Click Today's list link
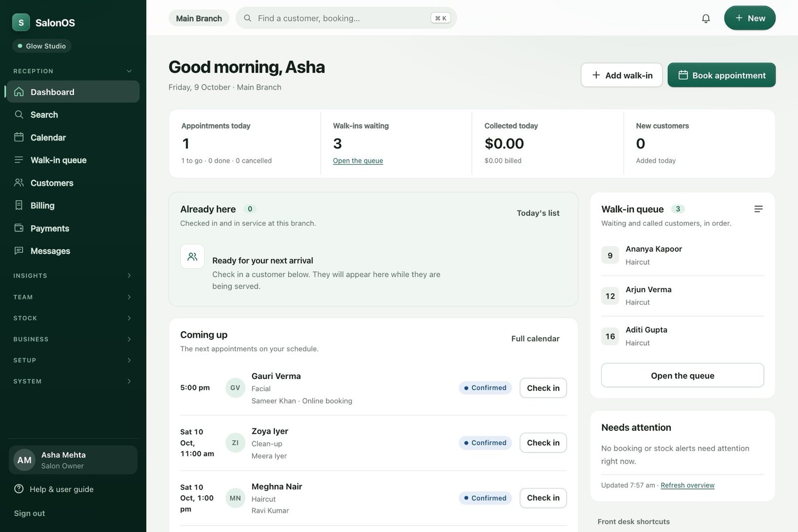Screen dimensions: 798x532 point(538,213)
